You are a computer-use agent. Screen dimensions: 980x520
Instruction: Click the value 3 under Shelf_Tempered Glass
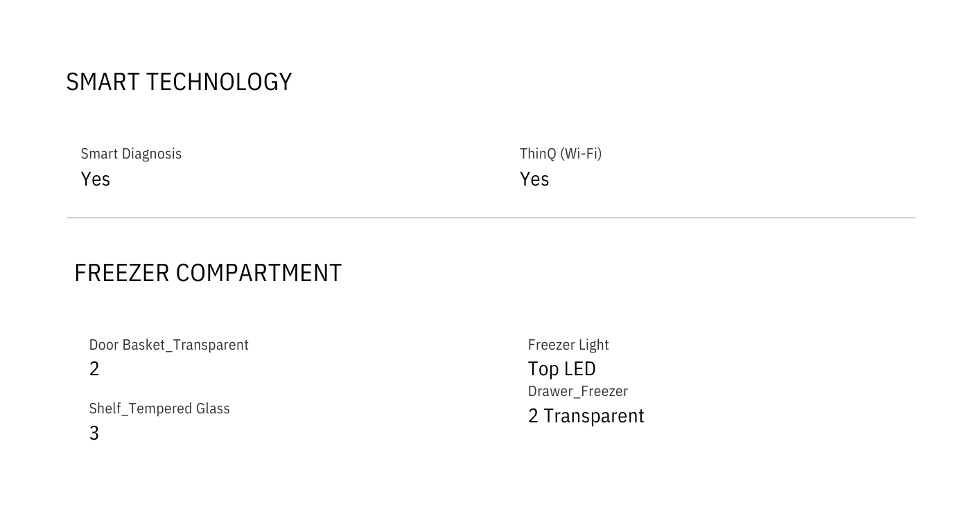pos(94,433)
